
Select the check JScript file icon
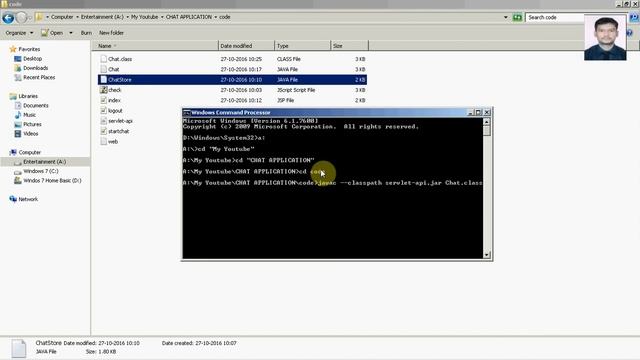pyautogui.click(x=104, y=90)
